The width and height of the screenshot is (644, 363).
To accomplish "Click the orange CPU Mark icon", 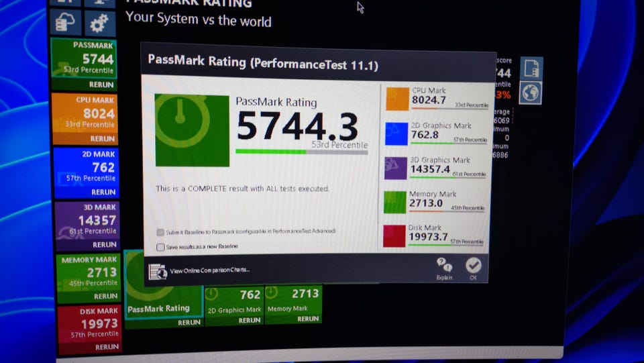I will [x=398, y=99].
